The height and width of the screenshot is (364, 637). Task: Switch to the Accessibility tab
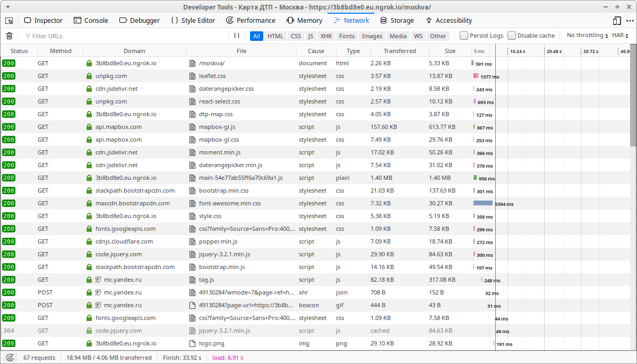pos(449,21)
